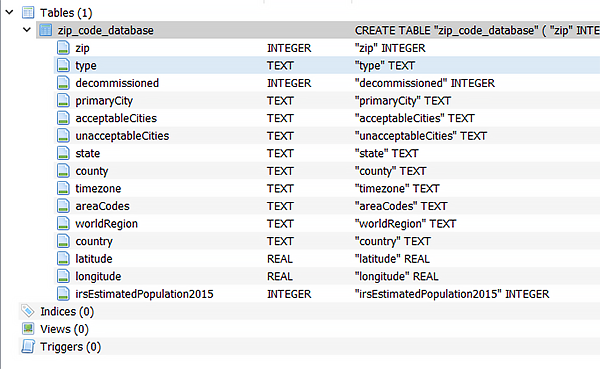Click the "longitude" REAL schema cell

coord(396,277)
